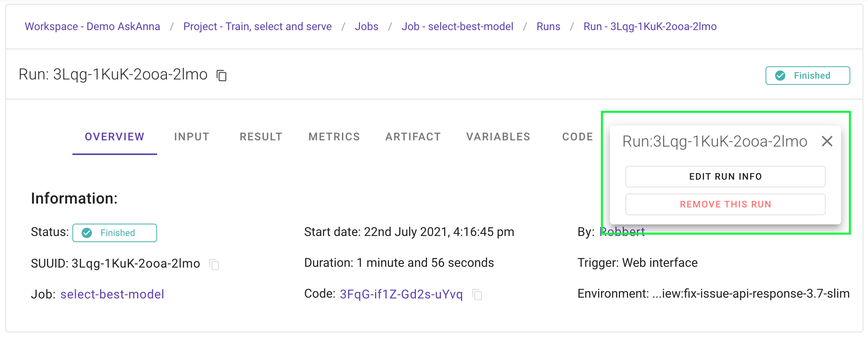Navigate to Workspace - Demo AskAnna breadcrumb
Screen dimensions: 868x337
(92, 27)
